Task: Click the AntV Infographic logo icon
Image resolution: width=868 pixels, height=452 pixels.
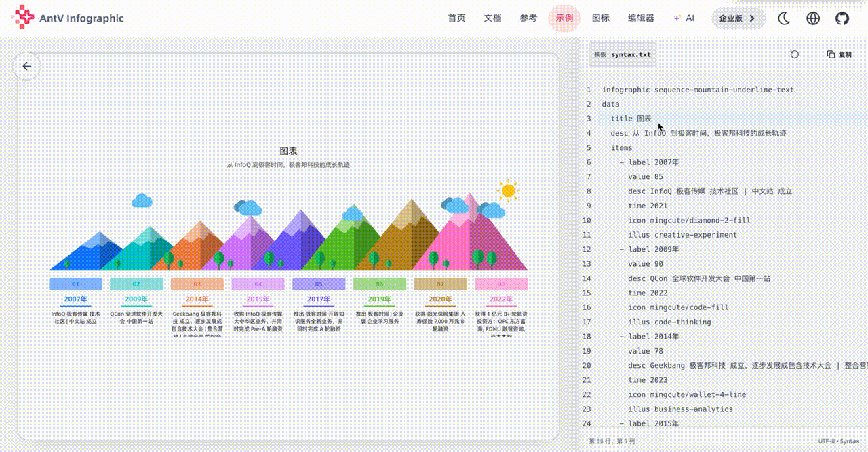Action: [x=22, y=18]
